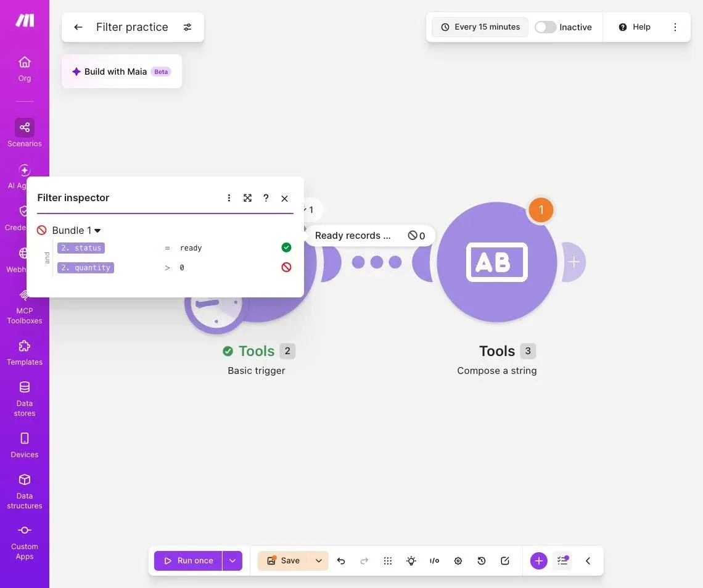Collapse the bottom toolbar with the chevron
The image size is (703, 588).
click(x=588, y=561)
